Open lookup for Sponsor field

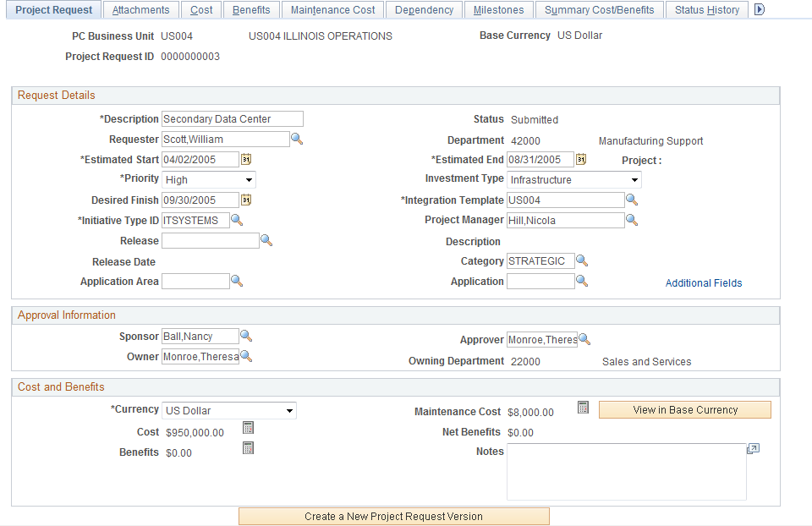click(x=246, y=336)
